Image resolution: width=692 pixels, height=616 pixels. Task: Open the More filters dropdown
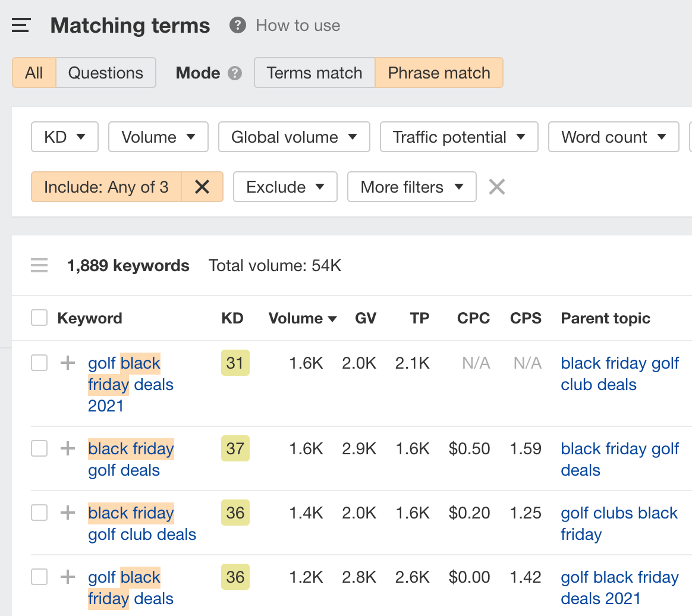point(411,187)
